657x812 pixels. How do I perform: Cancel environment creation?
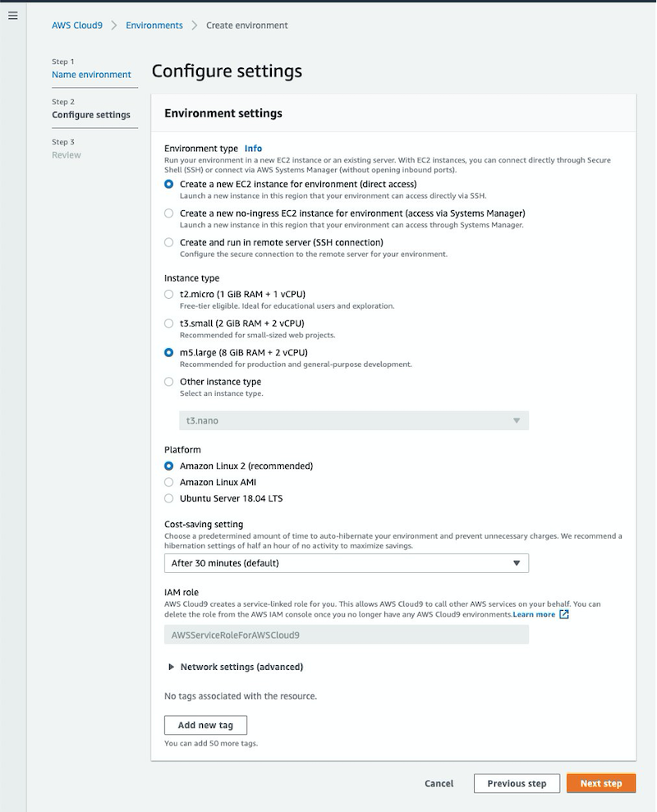click(439, 783)
